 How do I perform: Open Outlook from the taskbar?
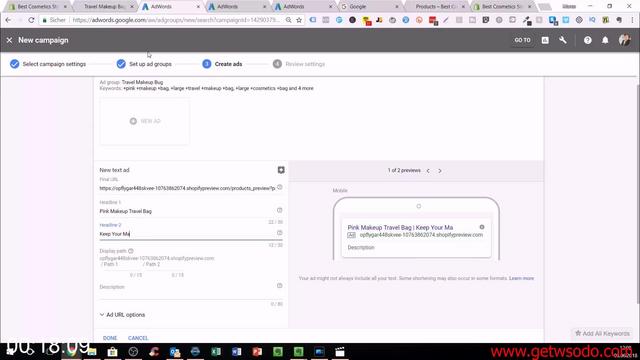click(175, 351)
